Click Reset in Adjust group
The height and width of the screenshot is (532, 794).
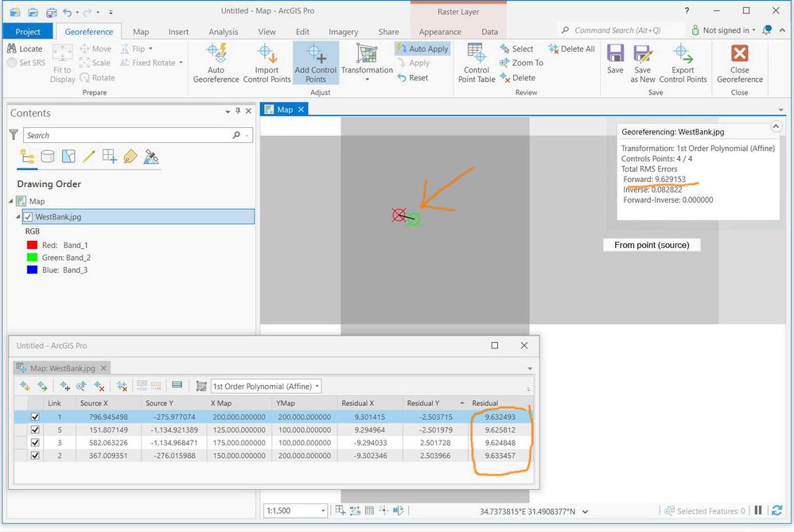413,77
